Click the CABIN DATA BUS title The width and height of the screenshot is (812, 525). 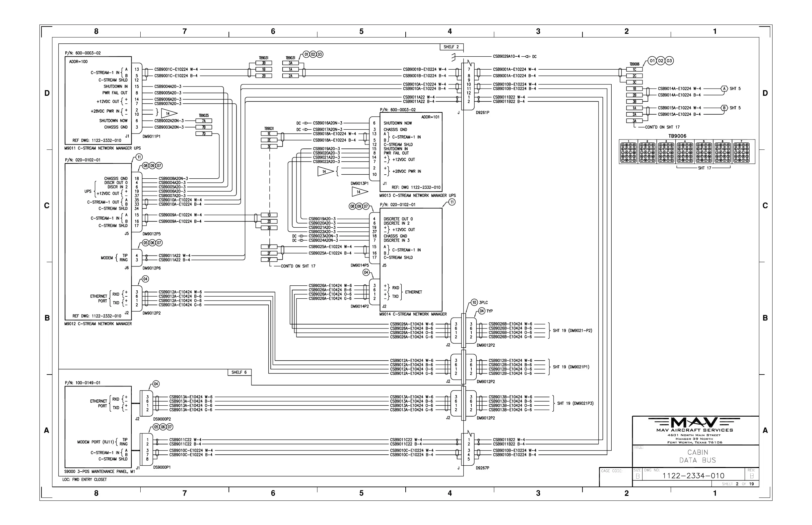(697, 456)
